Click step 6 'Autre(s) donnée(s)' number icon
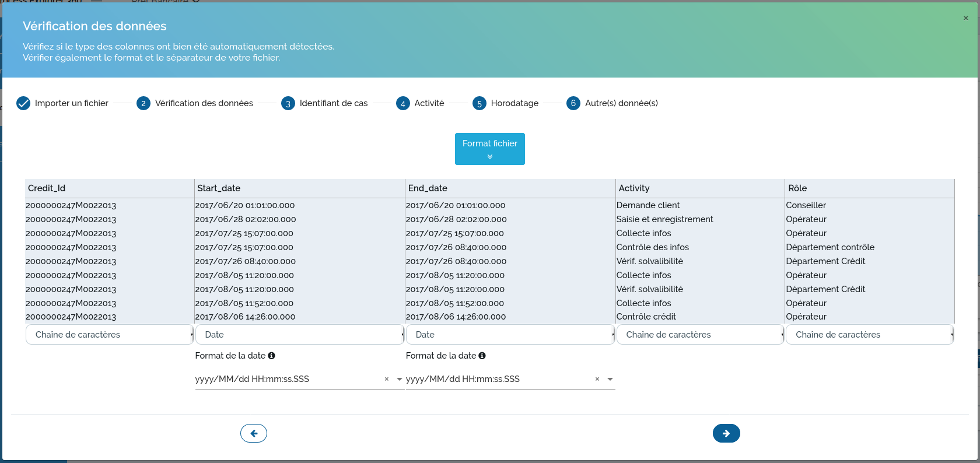This screenshot has height=463, width=980. 573,103
